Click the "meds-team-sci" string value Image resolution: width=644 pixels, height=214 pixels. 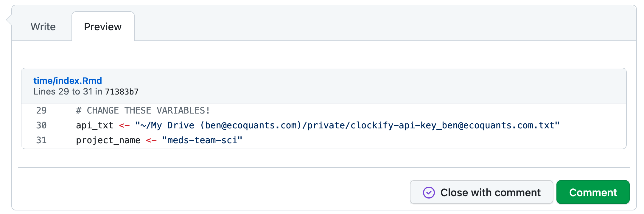202,140
